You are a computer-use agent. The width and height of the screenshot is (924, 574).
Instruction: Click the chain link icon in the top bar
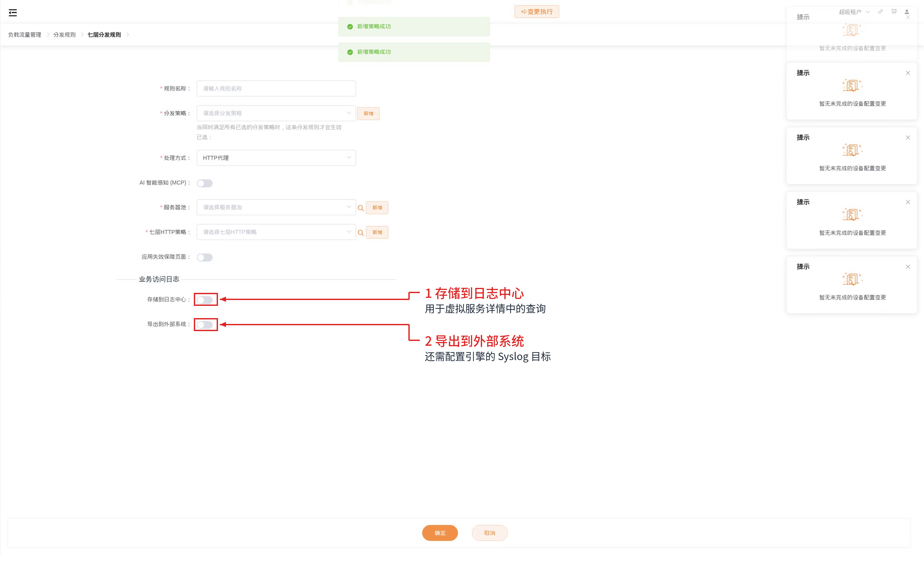coord(880,12)
